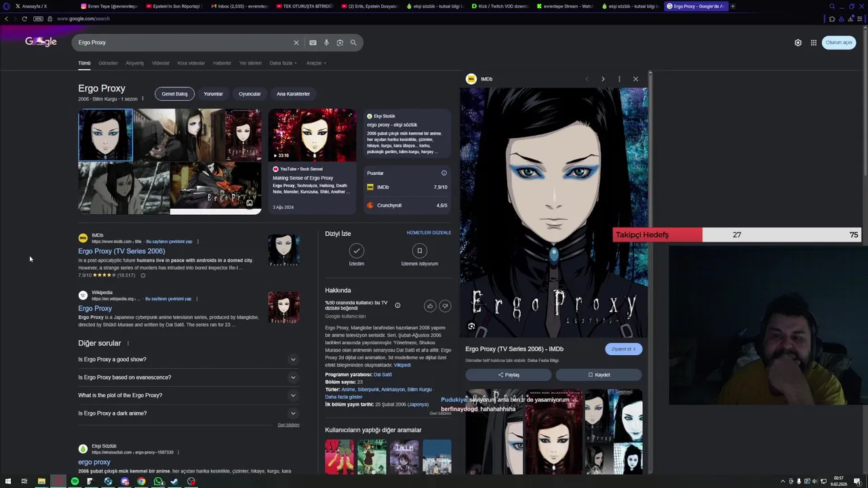Expand 'What is the plot of the Ergo Proxy?'
The width and height of the screenshot is (868, 488).
188,395
